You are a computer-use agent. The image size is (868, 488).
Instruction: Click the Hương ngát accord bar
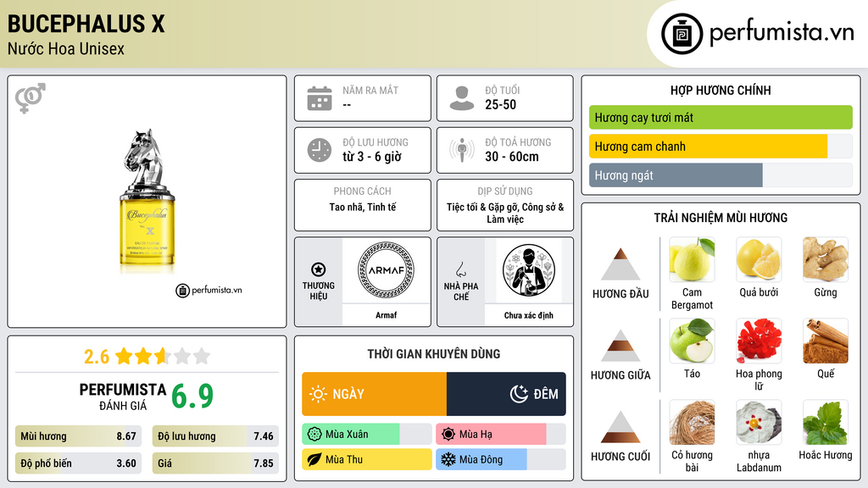coord(721,175)
